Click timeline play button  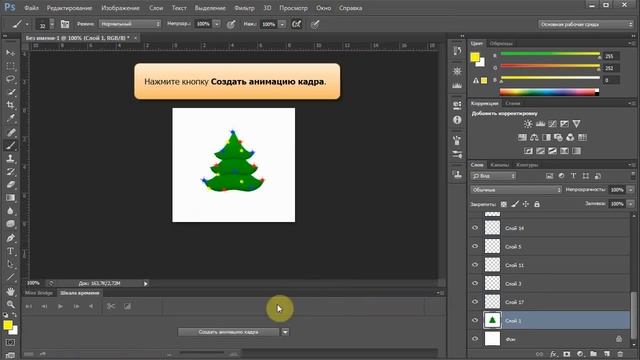[x=60, y=306]
